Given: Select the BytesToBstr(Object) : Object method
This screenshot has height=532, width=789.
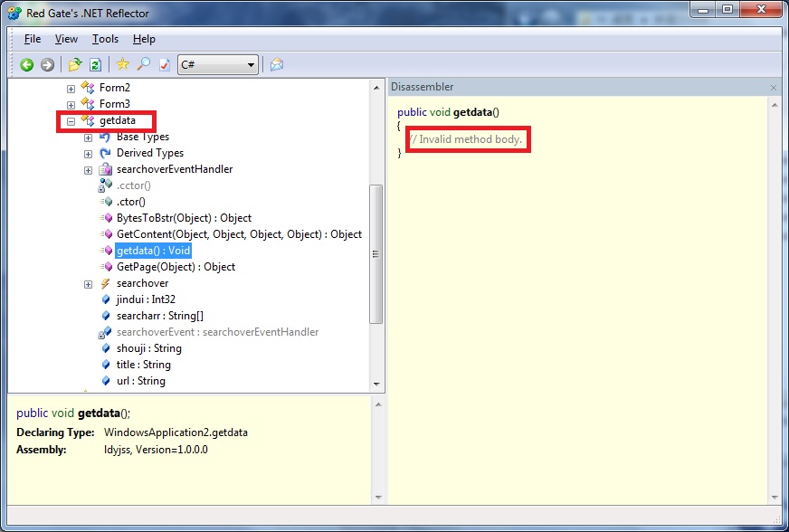Looking at the screenshot, I should (184, 218).
